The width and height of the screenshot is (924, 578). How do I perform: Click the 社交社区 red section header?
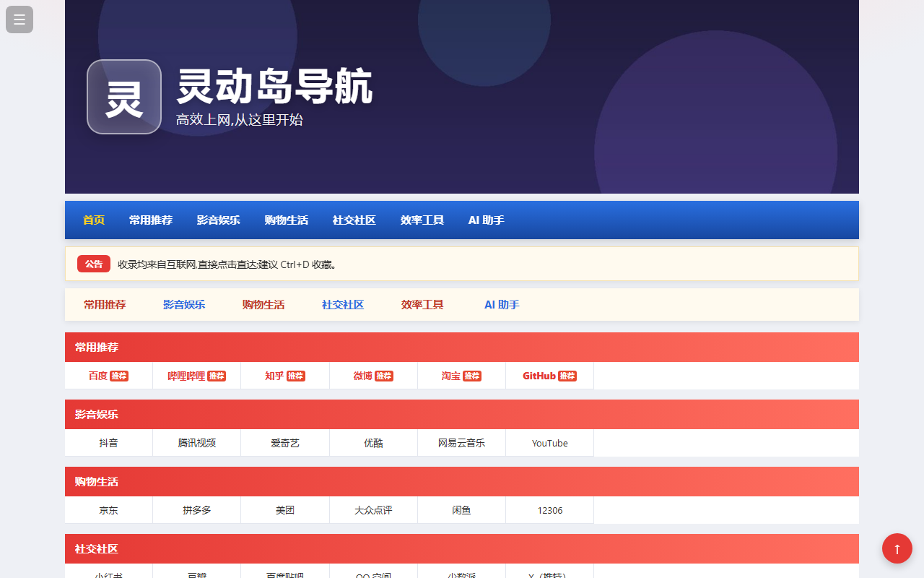pyautogui.click(x=462, y=548)
